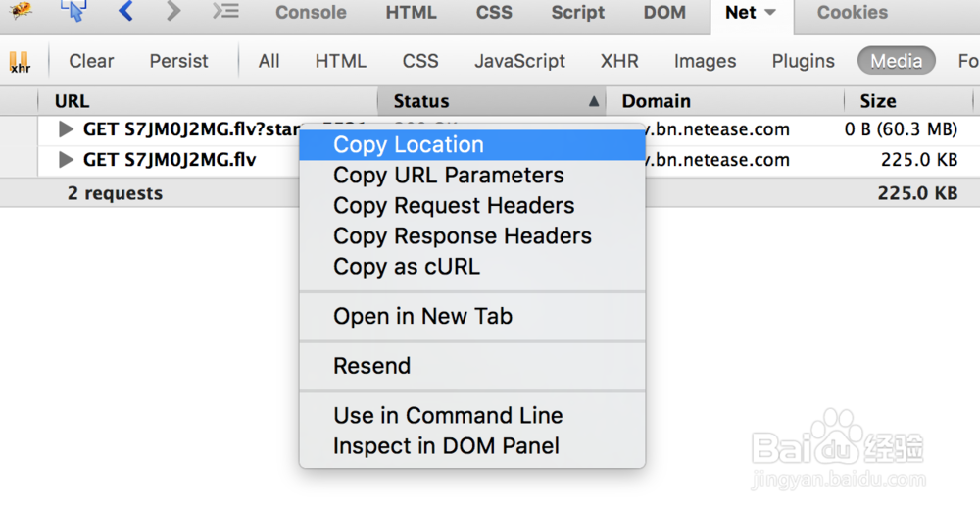Go back using the blue left arrow
This screenshot has width=980, height=513.
[125, 12]
